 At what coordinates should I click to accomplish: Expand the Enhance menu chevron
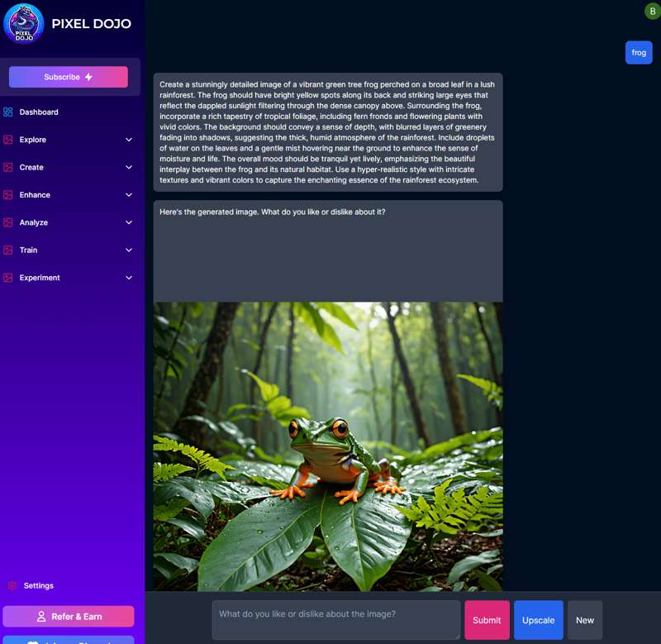[129, 195]
